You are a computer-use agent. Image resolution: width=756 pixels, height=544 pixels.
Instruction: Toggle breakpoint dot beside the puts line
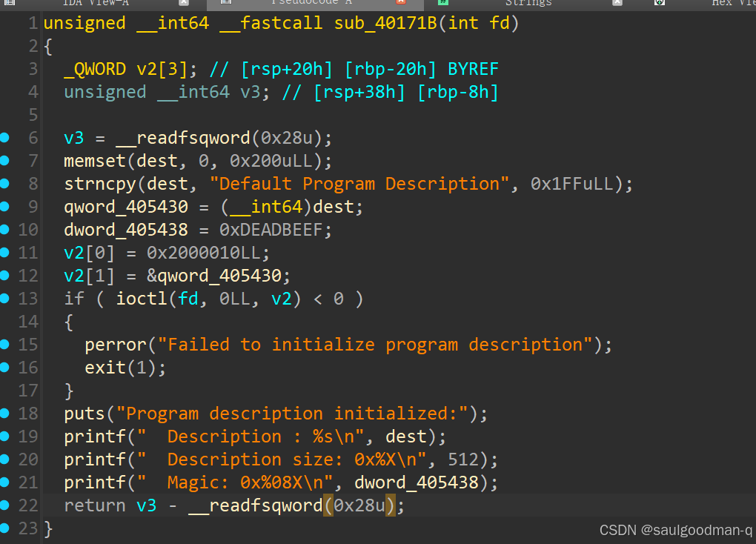point(4,414)
